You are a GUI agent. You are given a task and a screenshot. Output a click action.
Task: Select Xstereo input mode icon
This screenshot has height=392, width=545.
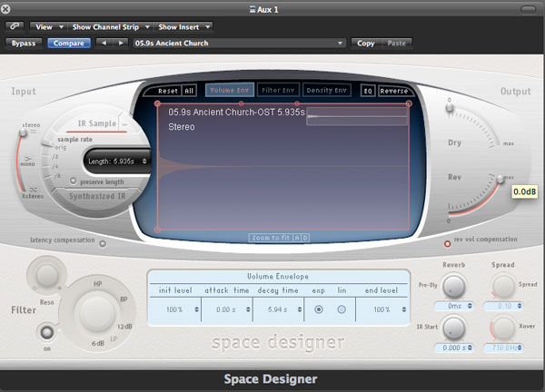coord(34,190)
